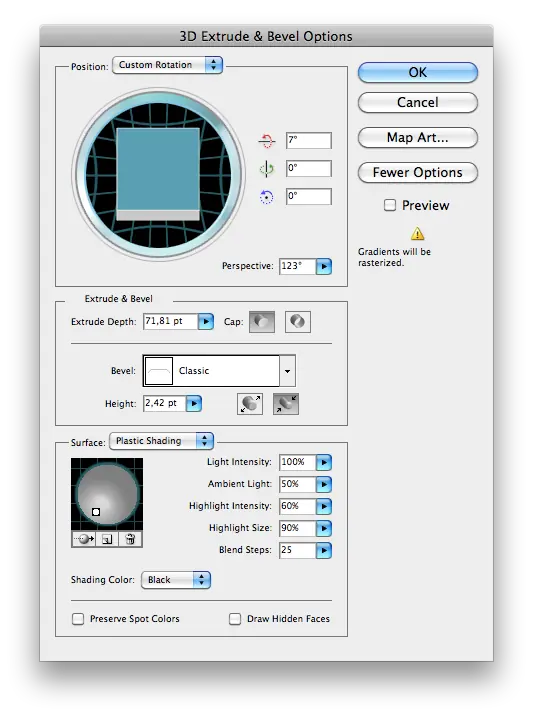Select Bevel Extent In button

[286, 404]
